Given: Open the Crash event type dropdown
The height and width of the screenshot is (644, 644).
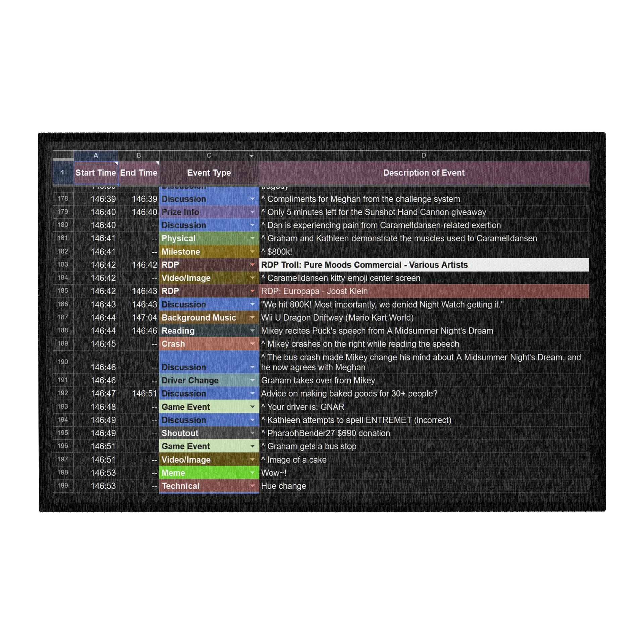Looking at the screenshot, I should [x=252, y=344].
